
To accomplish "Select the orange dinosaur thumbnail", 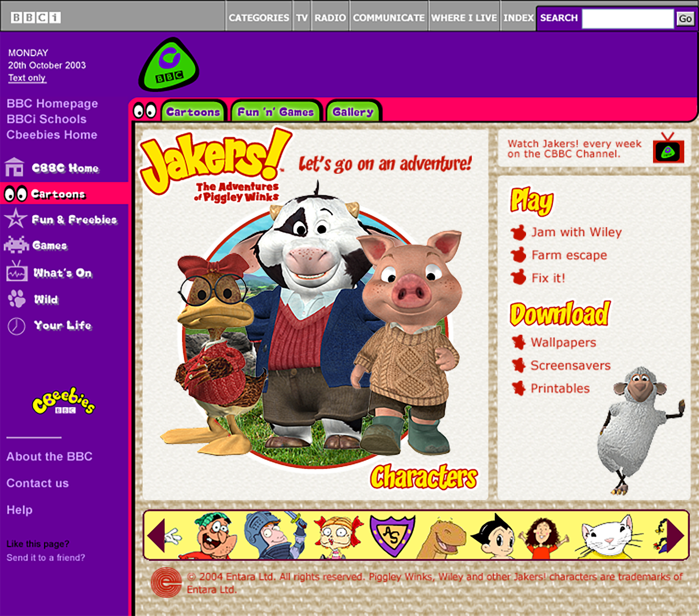I will 441,538.
